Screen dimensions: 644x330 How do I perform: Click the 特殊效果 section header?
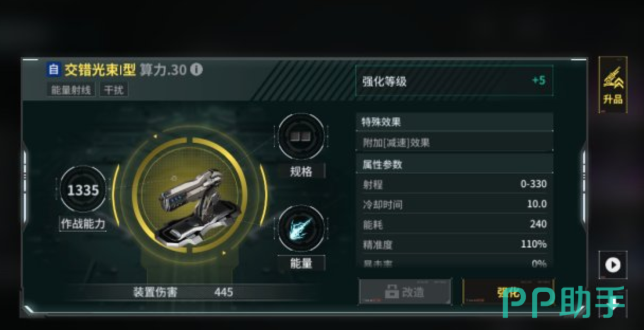[454, 122]
